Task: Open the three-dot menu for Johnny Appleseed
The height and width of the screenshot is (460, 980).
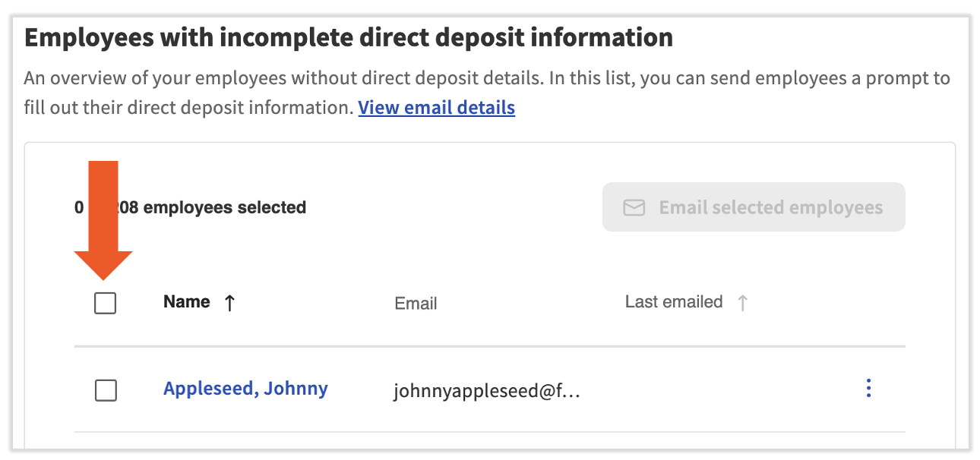Action: 868,389
